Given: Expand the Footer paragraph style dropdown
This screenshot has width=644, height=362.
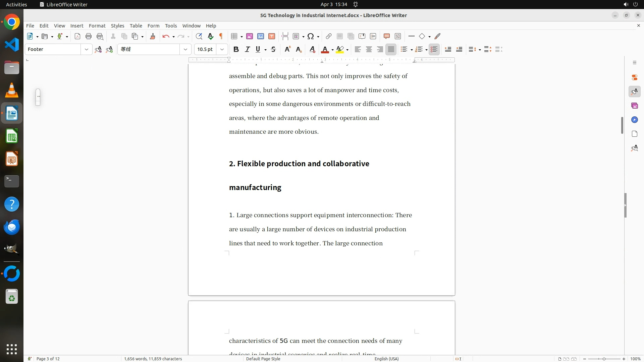Looking at the screenshot, I should coord(87,49).
